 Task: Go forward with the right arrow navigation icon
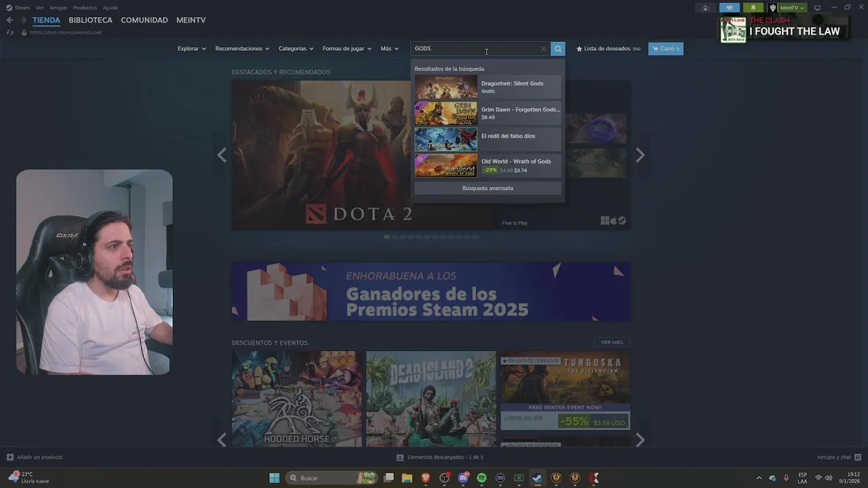(23, 20)
